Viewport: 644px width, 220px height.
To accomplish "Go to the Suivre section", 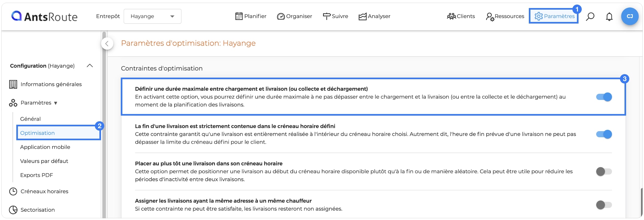I will pos(335,16).
